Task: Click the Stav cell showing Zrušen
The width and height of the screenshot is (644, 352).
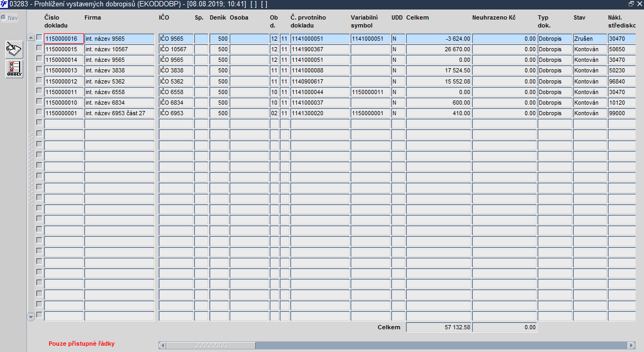Action: pos(590,39)
